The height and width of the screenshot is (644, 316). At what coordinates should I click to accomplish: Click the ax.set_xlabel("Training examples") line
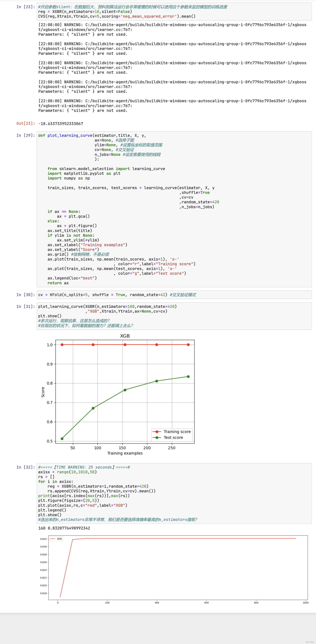tap(88, 245)
